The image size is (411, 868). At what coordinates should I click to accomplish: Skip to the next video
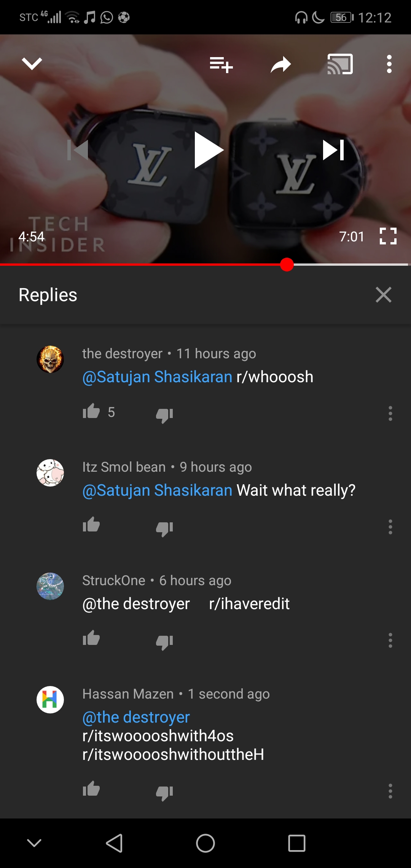(x=333, y=150)
